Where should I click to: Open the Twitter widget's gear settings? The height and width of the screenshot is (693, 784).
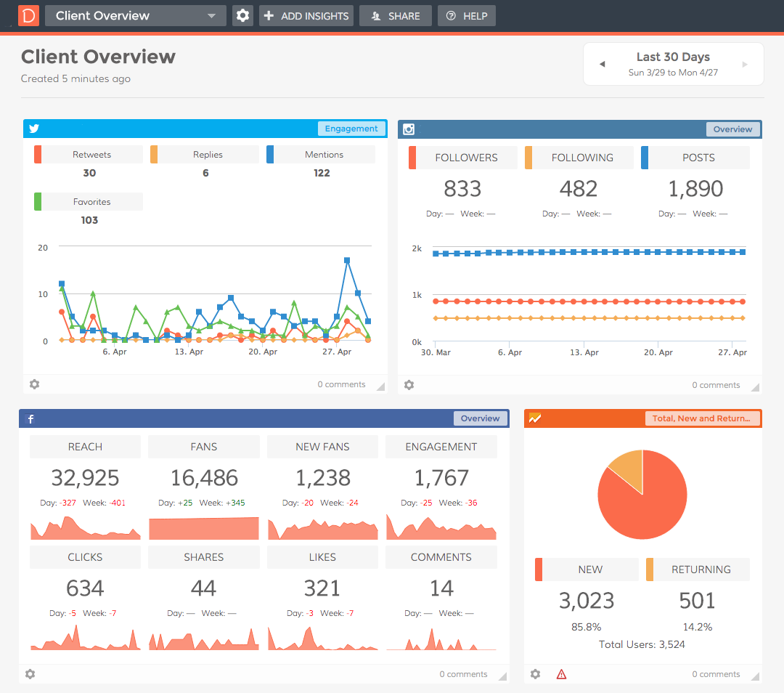(34, 384)
